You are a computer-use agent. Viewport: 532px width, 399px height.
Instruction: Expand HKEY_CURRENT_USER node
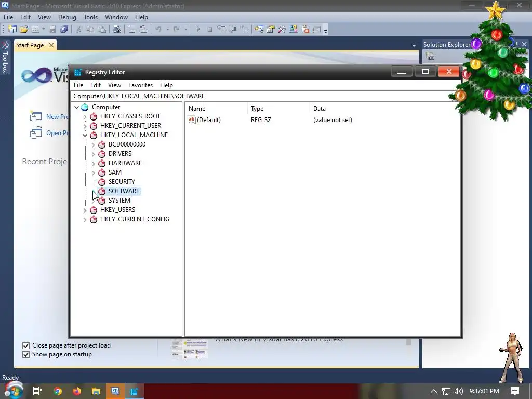coord(85,126)
